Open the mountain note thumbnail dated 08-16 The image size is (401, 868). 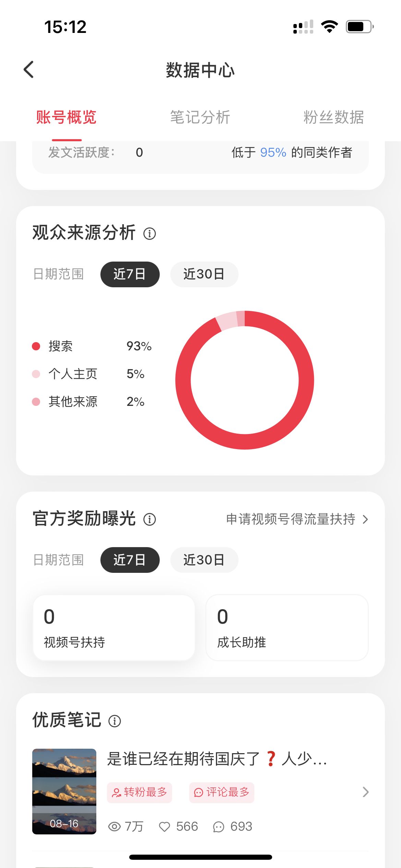(64, 791)
